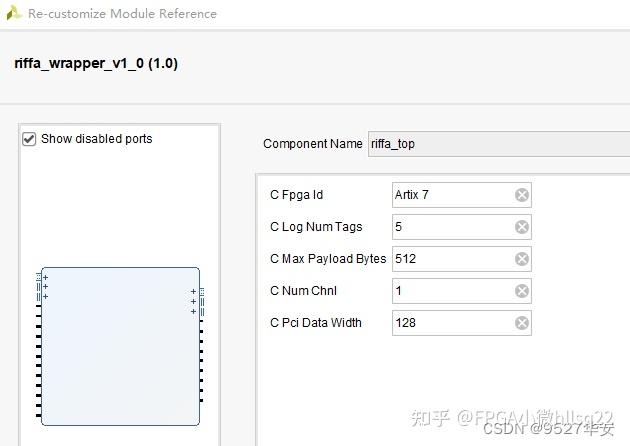Click the Vivado logo in the title bar
Viewport: 630px width, 446px height.
point(14,13)
